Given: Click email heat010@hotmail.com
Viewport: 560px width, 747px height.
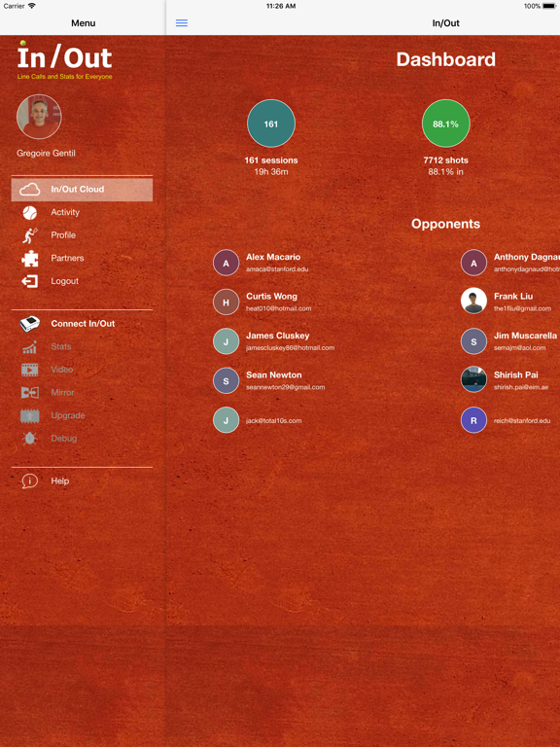Looking at the screenshot, I should pos(279,308).
